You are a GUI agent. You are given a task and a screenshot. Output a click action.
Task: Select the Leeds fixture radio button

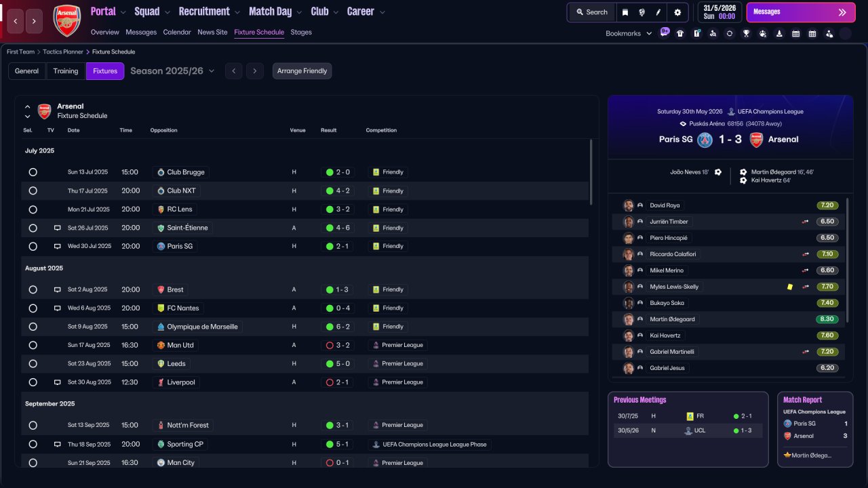[x=33, y=363]
